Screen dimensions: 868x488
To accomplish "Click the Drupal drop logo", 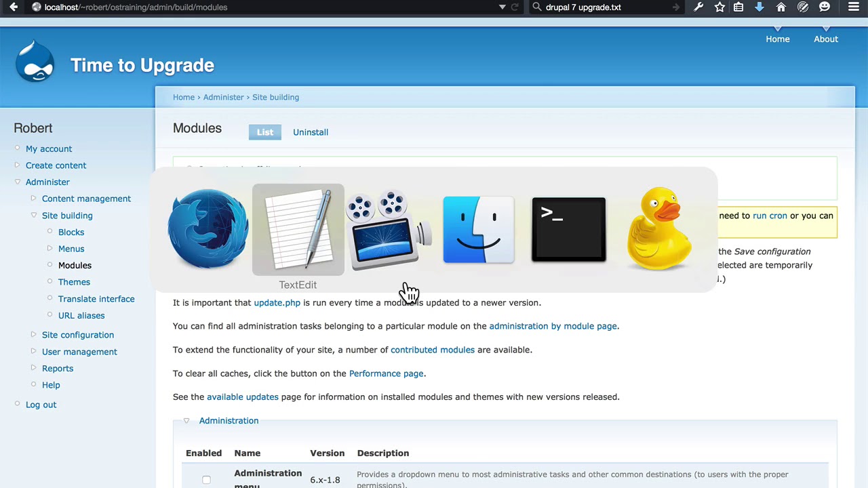I will click(x=35, y=62).
